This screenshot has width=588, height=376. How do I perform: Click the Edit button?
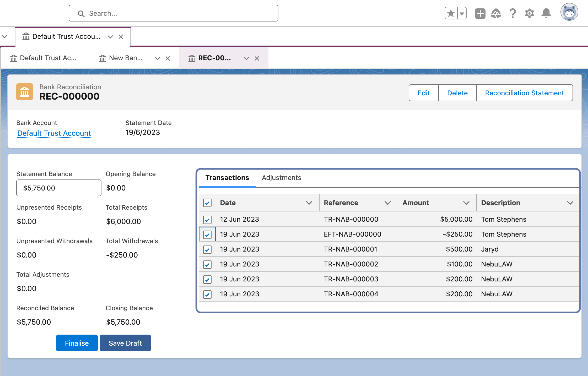(x=424, y=93)
